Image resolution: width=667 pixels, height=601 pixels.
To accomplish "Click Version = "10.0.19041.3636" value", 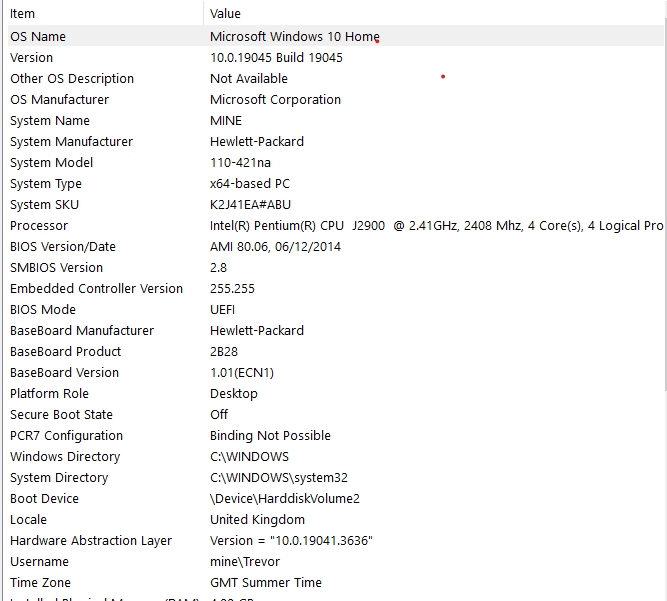I will [291, 540].
